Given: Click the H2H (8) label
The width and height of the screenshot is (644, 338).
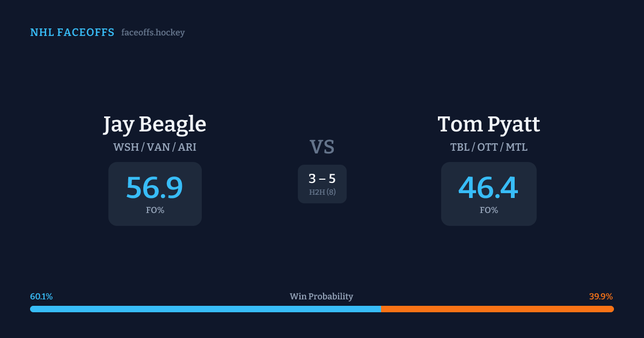Looking at the screenshot, I should tap(322, 192).
